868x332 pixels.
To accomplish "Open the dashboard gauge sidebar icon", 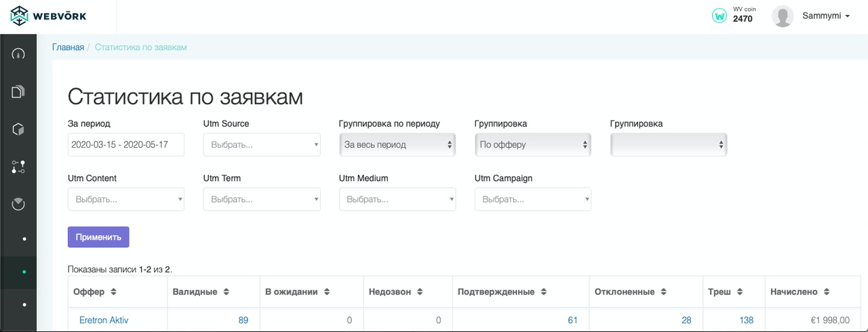I will [18, 54].
